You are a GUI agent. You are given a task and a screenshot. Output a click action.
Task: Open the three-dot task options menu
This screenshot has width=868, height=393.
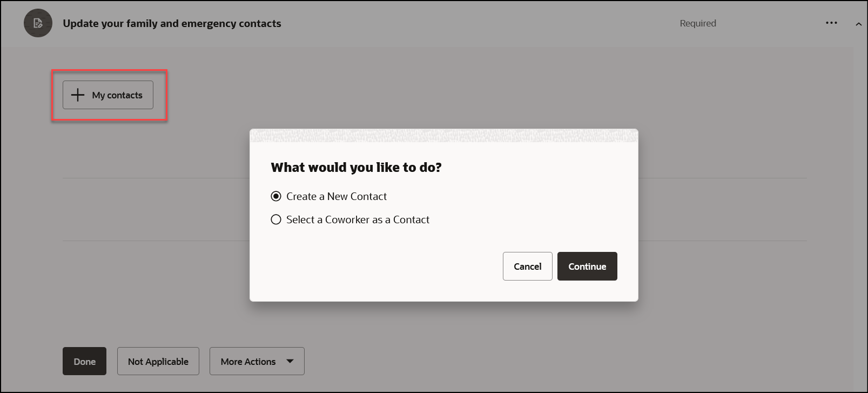[831, 23]
